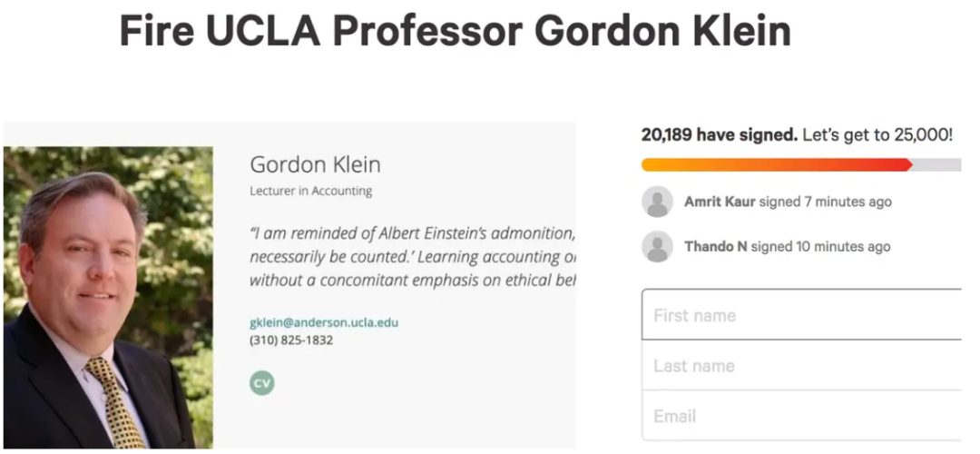Image resolution: width=980 pixels, height=454 pixels.
Task: Click the Albert Einstein quote text
Action: tap(413, 257)
